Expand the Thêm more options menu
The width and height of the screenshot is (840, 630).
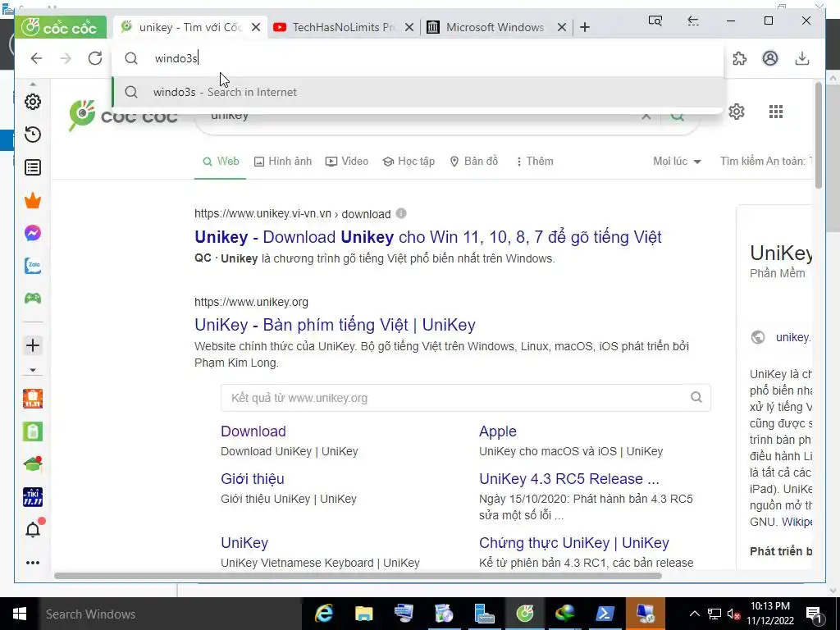[534, 162]
